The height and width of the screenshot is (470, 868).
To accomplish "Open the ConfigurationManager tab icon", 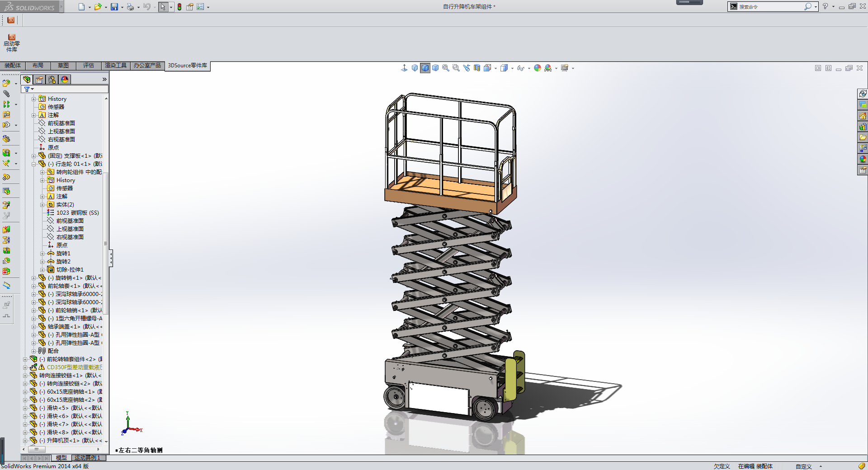I will point(52,80).
